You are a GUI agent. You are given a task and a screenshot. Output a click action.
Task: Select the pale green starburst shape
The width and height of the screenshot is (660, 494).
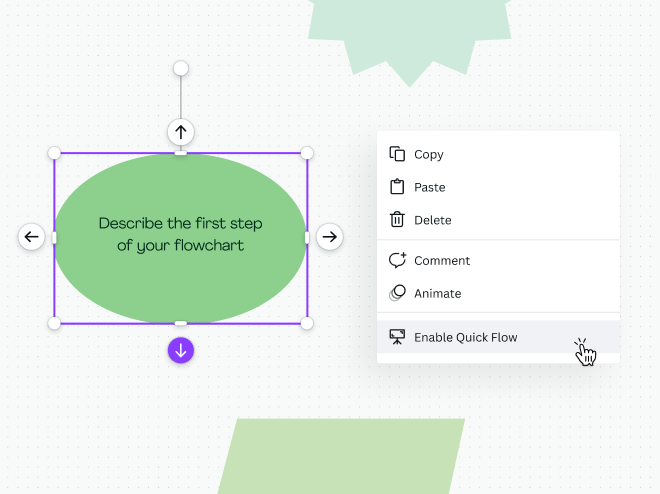[410, 38]
